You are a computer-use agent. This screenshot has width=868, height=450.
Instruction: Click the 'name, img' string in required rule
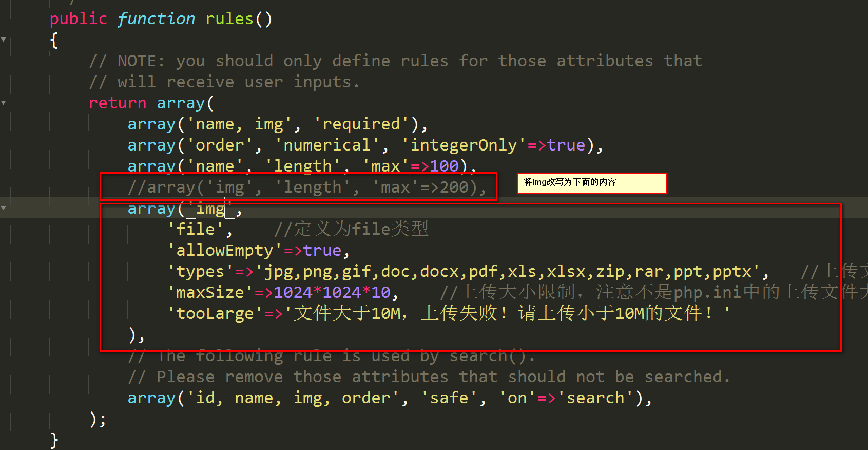click(x=239, y=124)
